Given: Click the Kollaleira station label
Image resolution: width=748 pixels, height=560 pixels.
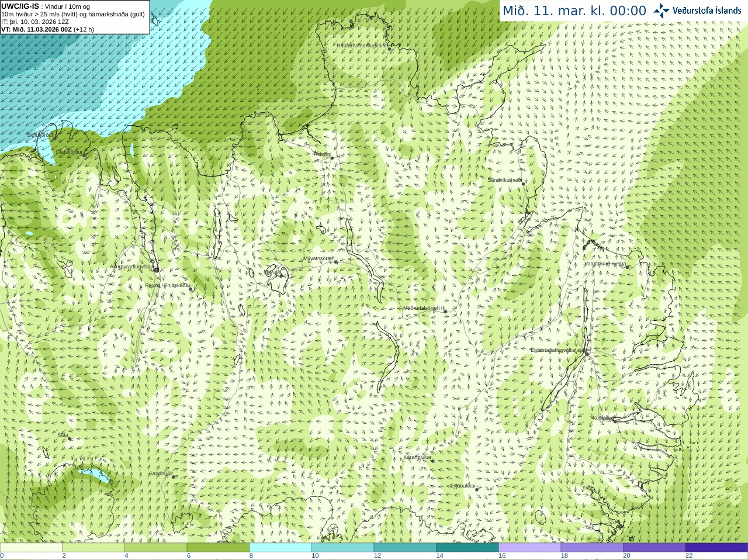Looking at the screenshot, I should tap(602, 418).
